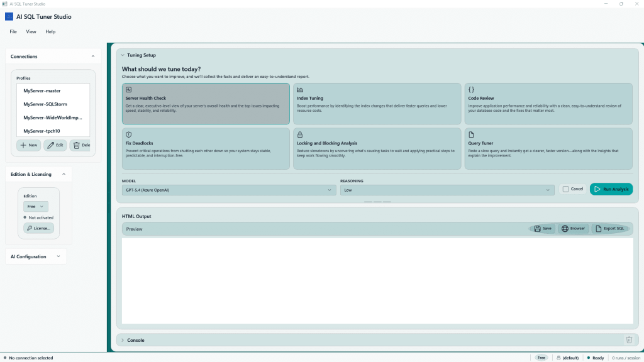Start the Run Analysis button
Viewport: 644px width, 362px height.
pyautogui.click(x=611, y=189)
